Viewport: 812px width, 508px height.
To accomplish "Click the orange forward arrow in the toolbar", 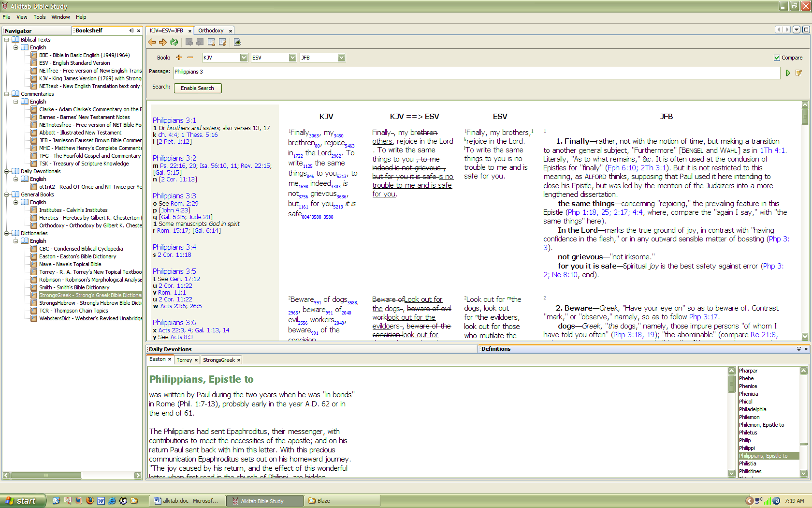I will 163,43.
